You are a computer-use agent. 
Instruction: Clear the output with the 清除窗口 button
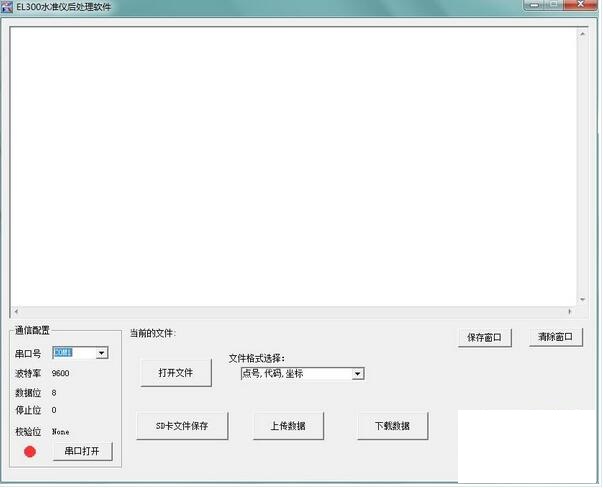coord(555,338)
